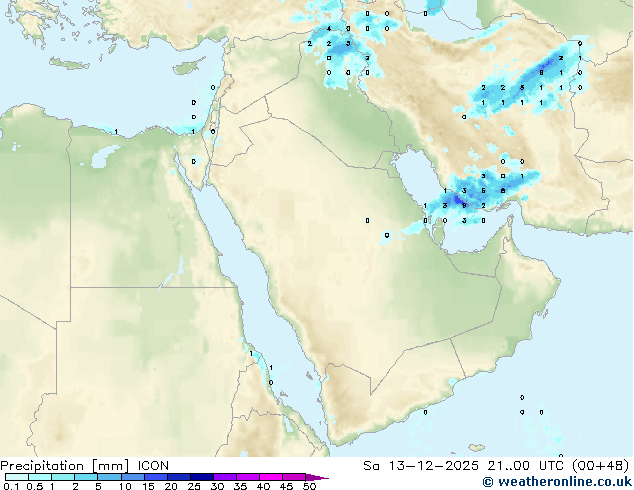Click the "50" legend scale label
Image resolution: width=634 pixels, height=490 pixels.
[309, 486]
